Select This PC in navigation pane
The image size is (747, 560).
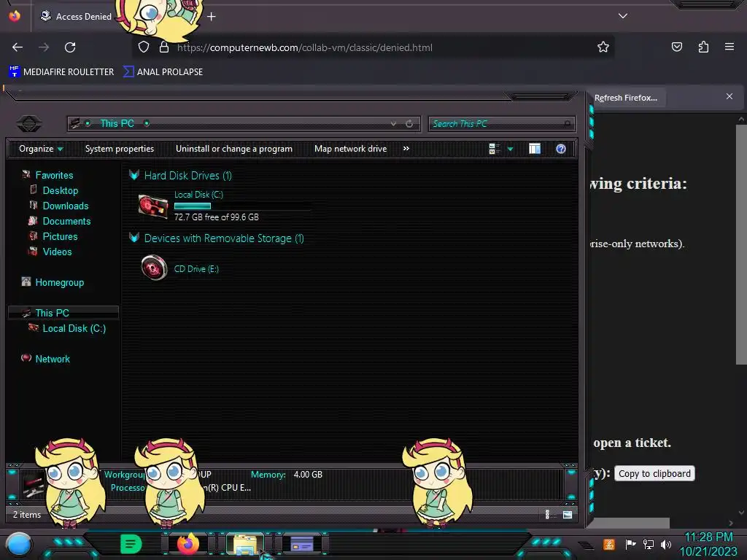click(x=63, y=313)
